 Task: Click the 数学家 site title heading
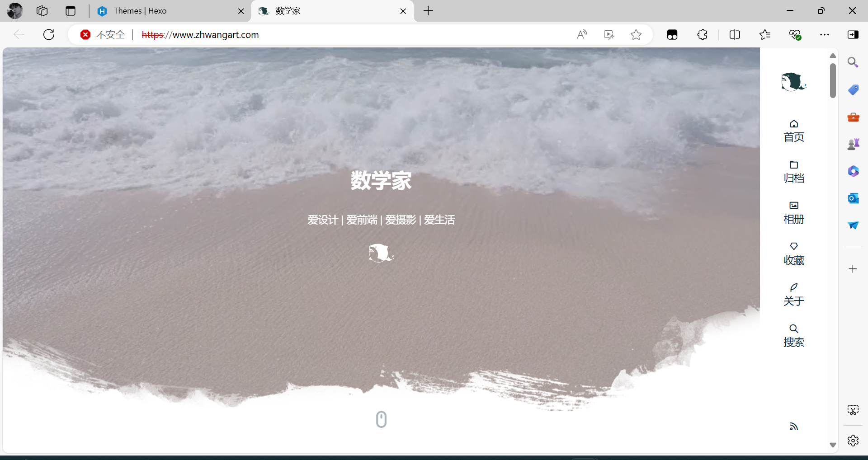click(381, 181)
